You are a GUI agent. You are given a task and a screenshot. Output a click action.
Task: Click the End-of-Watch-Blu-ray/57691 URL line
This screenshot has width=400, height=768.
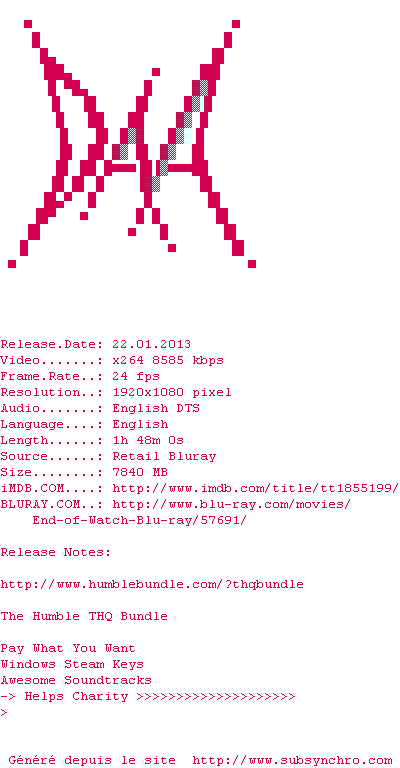[x=139, y=520]
